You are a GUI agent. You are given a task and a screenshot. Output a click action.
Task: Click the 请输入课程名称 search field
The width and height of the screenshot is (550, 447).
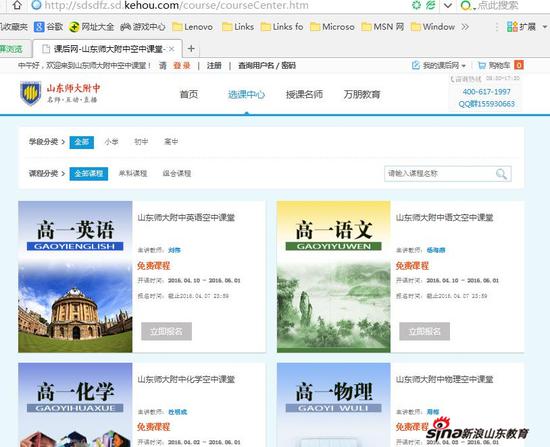point(440,174)
